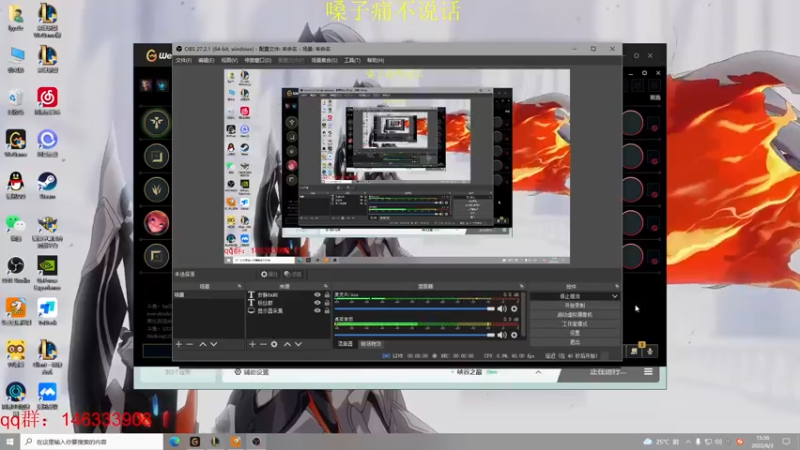The image size is (800, 450).
Task: Click Start Recording button in Controls
Action: (575, 305)
